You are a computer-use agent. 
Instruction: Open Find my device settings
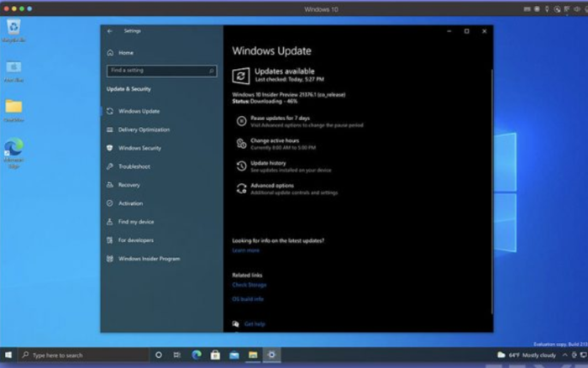pos(136,222)
